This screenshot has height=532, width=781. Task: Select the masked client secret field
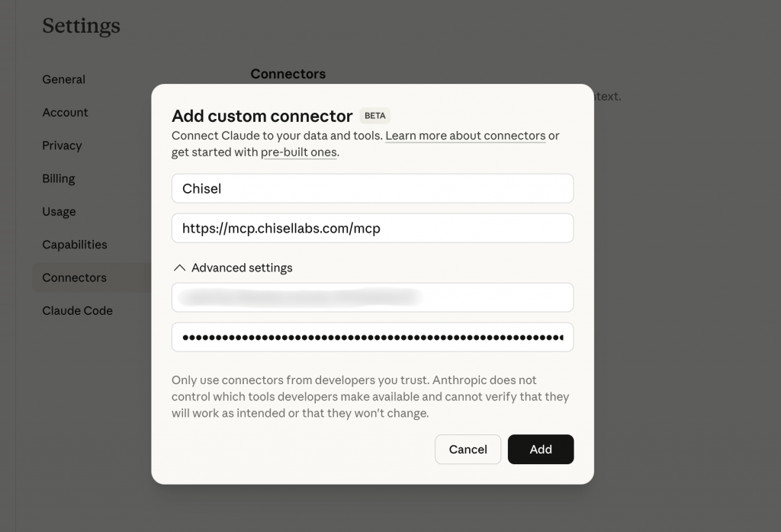pos(372,337)
